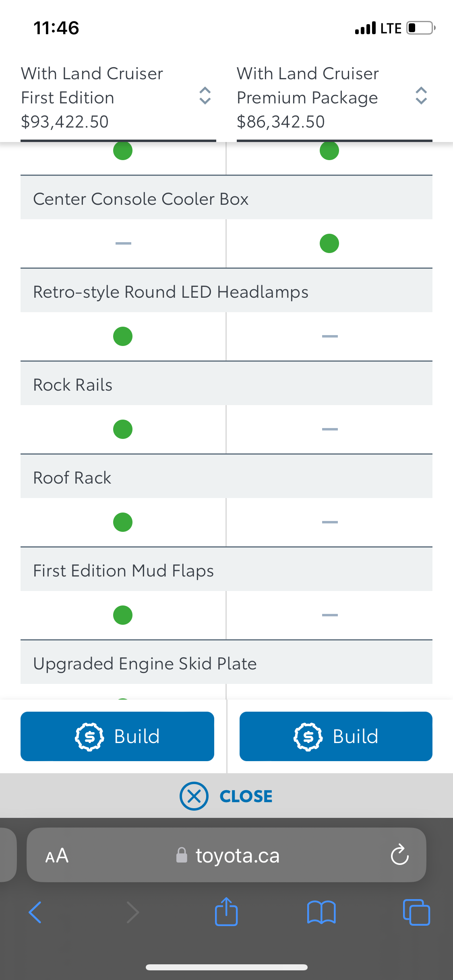
Task: Tap the Safari forward arrow
Action: (132, 912)
